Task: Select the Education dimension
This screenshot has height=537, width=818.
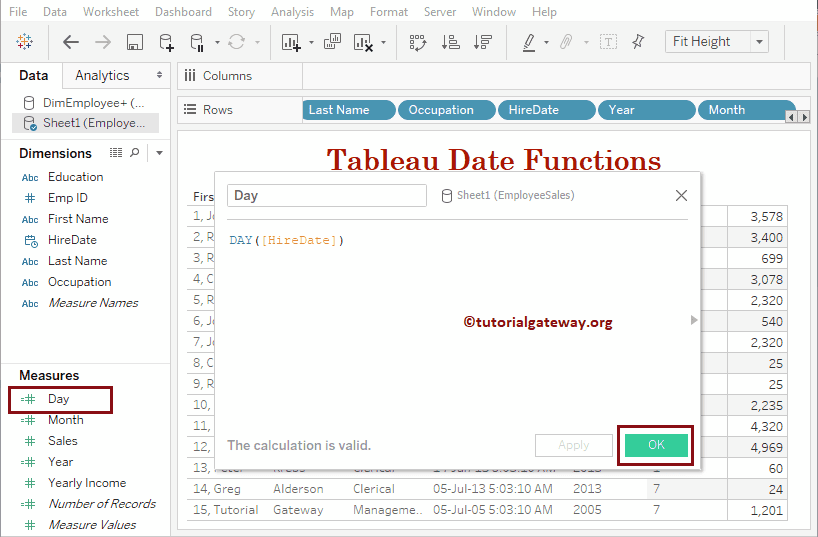Action: (76, 177)
